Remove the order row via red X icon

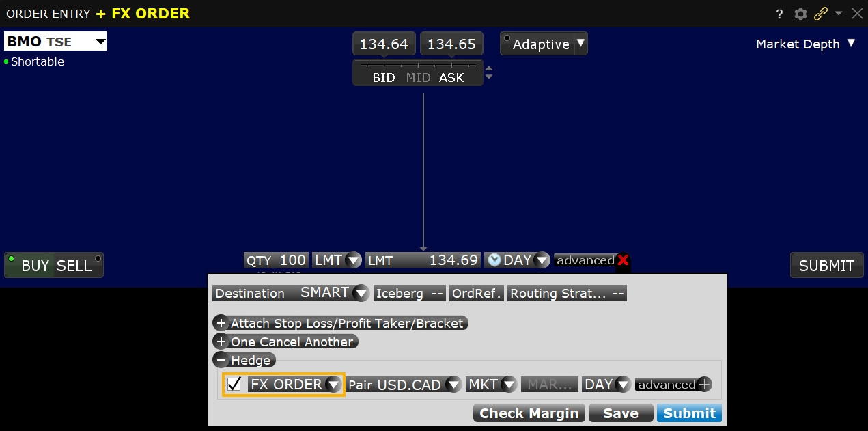622,260
